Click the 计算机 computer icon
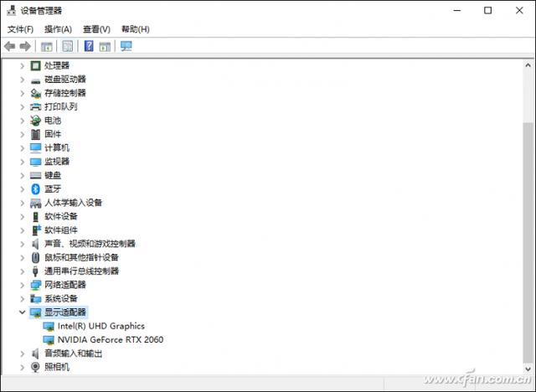536x392 pixels. click(35, 148)
